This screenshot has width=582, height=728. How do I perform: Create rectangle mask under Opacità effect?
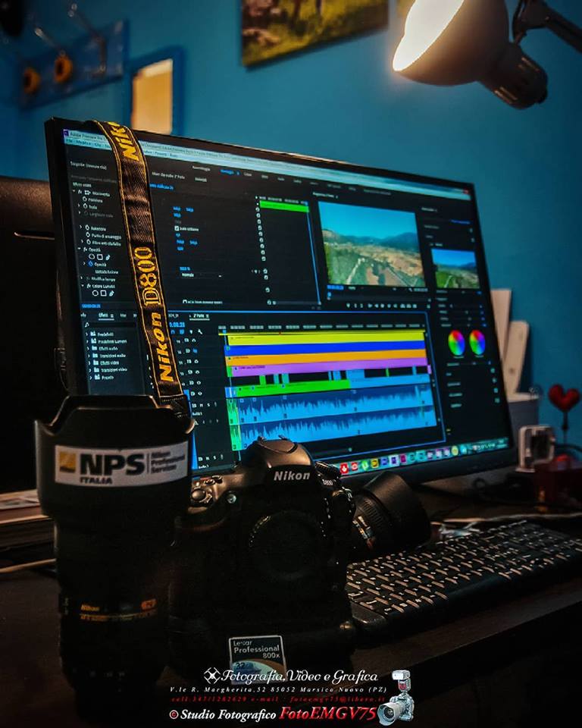tap(99, 257)
